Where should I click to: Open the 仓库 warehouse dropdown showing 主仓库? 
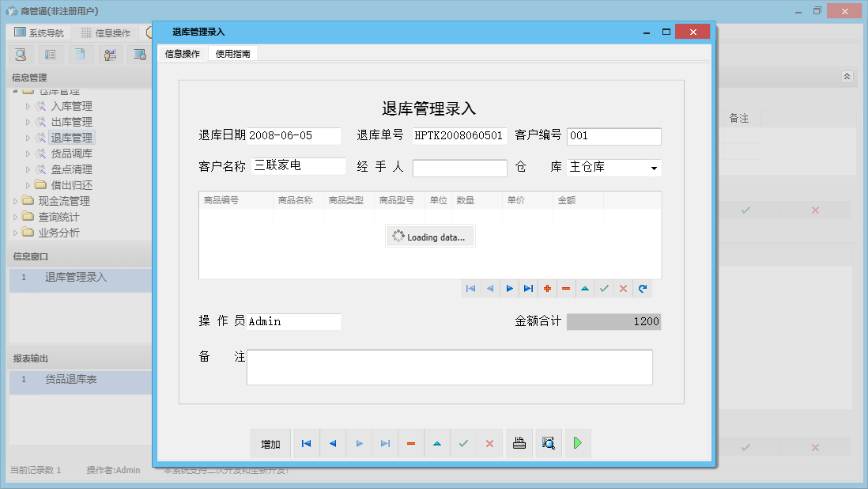(x=653, y=167)
